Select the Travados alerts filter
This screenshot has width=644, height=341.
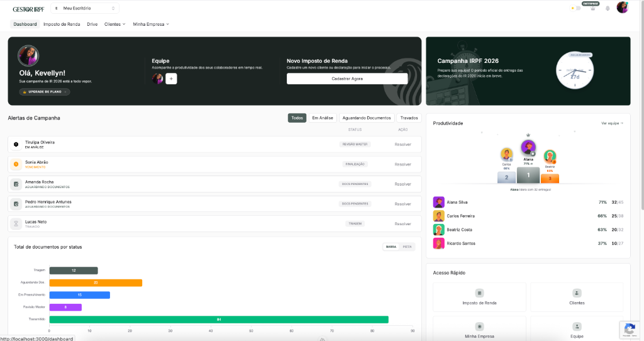(x=409, y=118)
